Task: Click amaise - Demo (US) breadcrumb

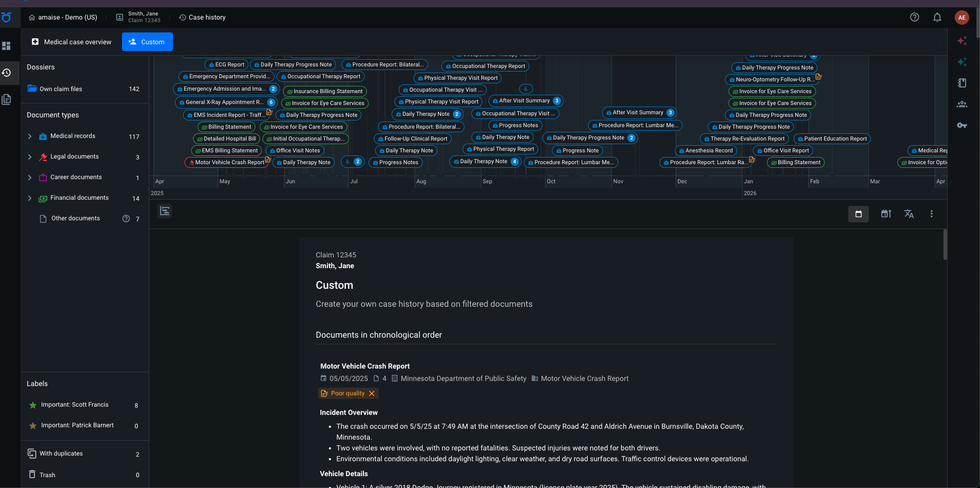Action: click(x=63, y=18)
